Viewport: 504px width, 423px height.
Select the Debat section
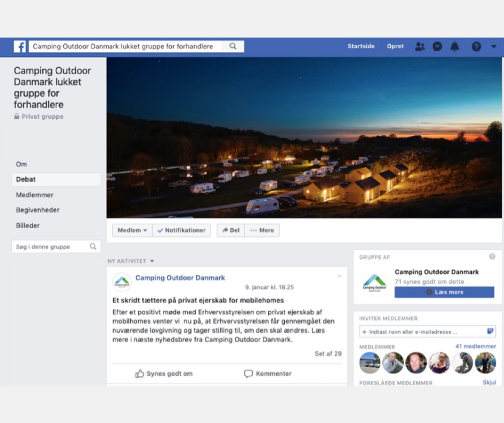(x=56, y=180)
